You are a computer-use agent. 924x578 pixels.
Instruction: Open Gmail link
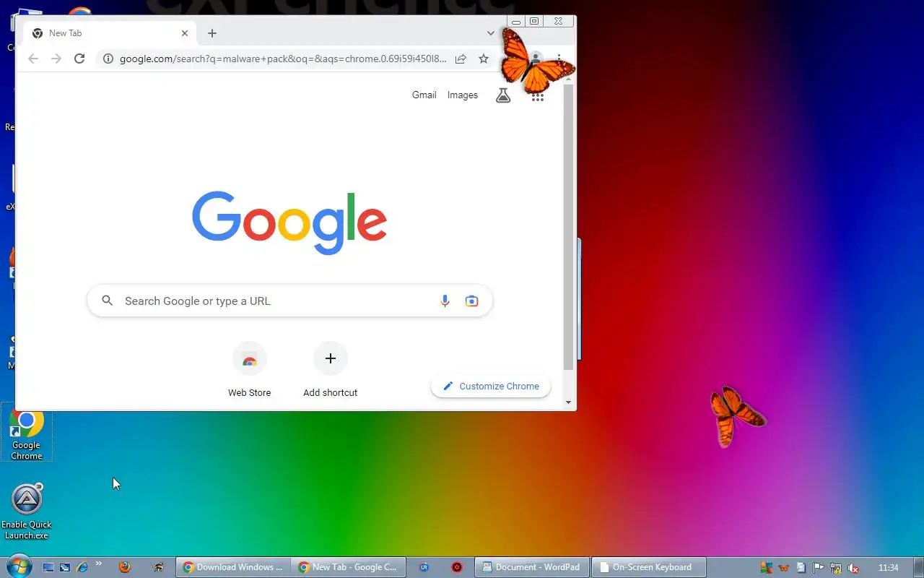tap(424, 95)
